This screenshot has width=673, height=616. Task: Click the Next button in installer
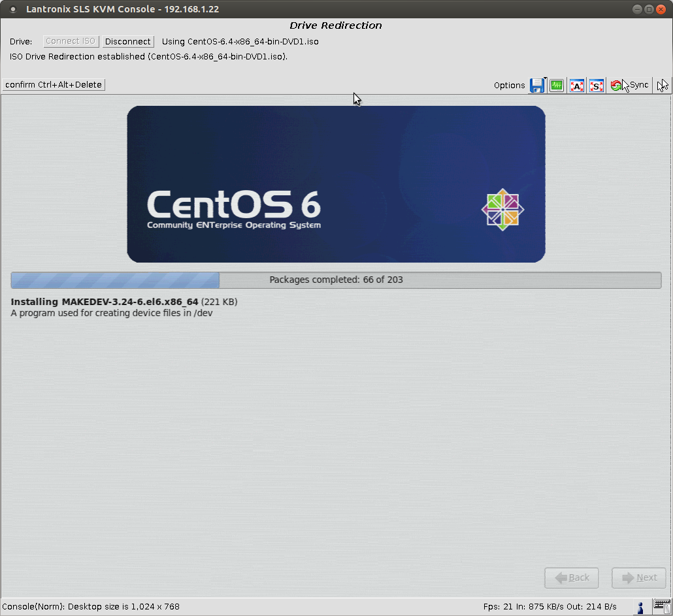coord(638,577)
